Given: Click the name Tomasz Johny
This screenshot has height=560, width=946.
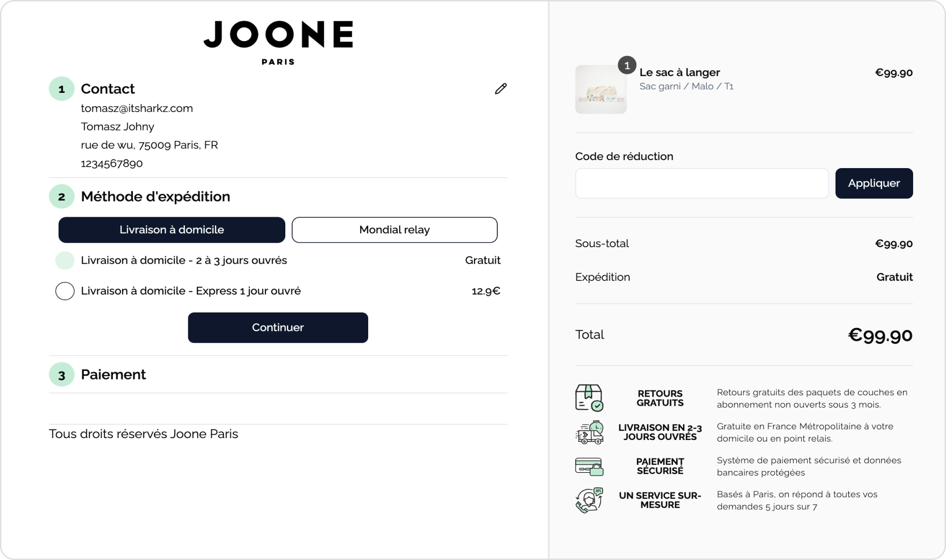Looking at the screenshot, I should tap(118, 127).
